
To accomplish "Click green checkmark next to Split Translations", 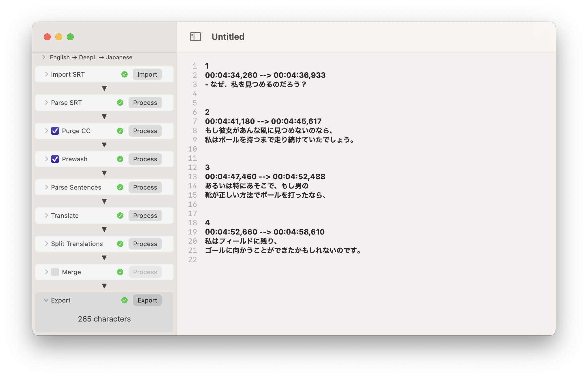I will click(x=120, y=244).
